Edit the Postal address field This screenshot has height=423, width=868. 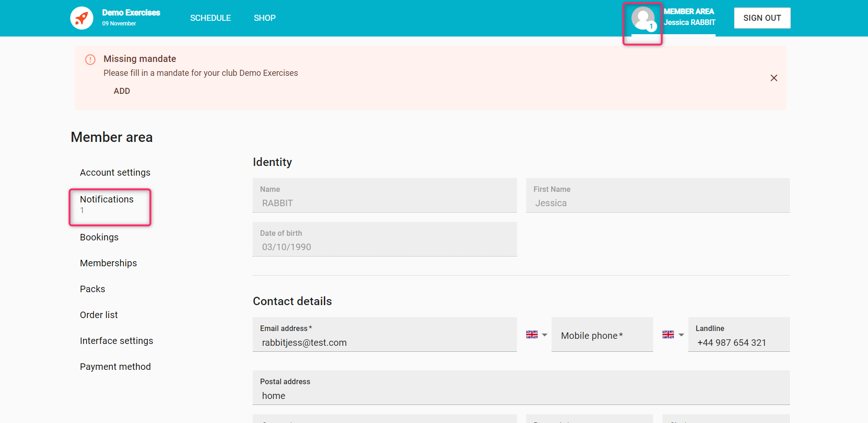click(x=521, y=388)
